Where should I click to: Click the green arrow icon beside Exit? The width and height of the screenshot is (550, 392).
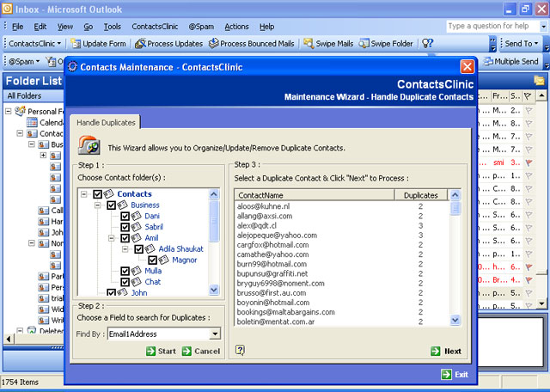pyautogui.click(x=446, y=375)
